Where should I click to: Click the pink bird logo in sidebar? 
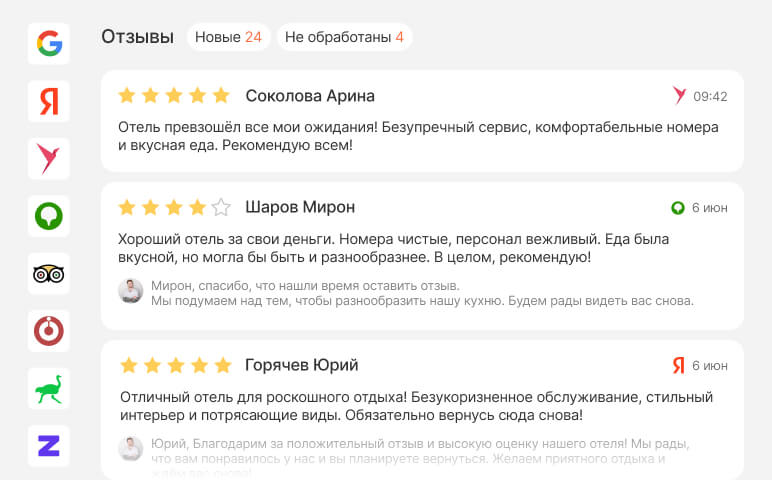point(49,158)
